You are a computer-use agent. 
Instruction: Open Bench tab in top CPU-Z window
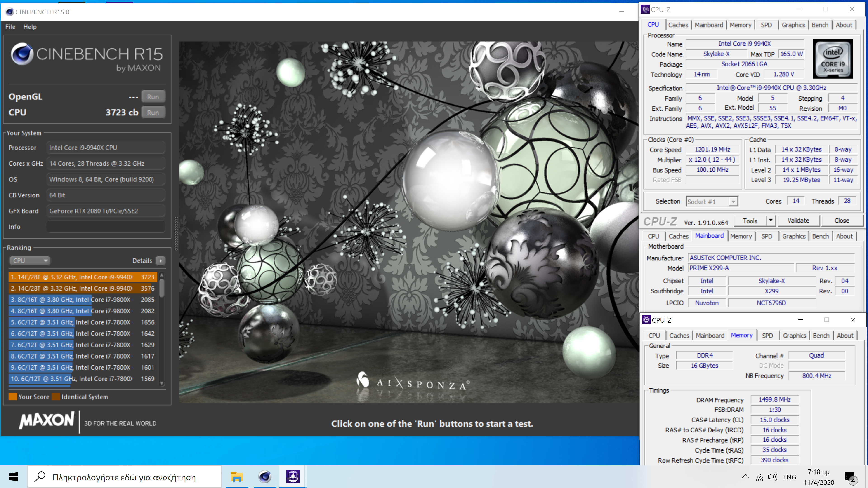tap(820, 25)
